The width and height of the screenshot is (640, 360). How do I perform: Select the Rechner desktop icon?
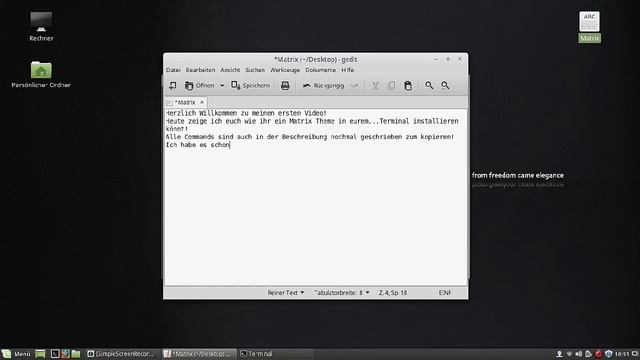41,27
